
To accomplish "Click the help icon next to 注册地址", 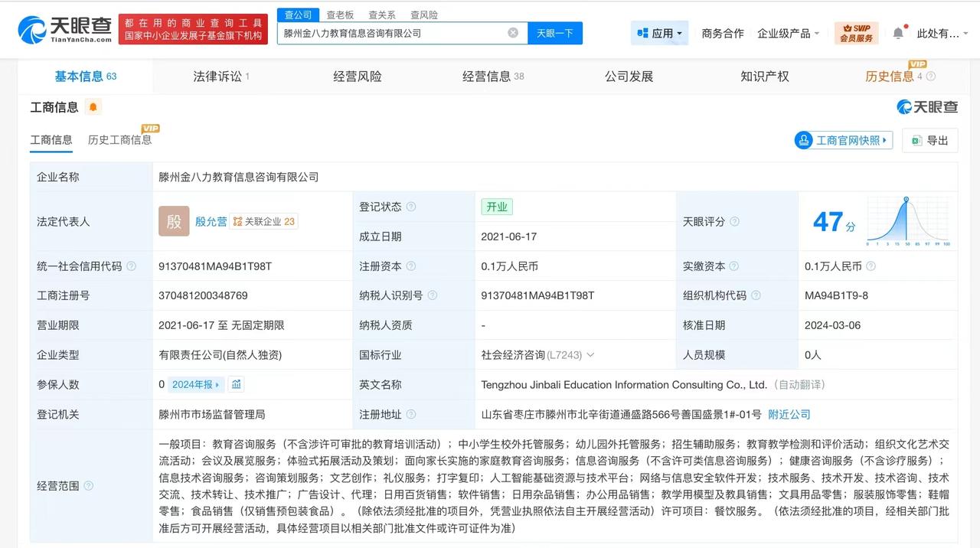I will (411, 414).
